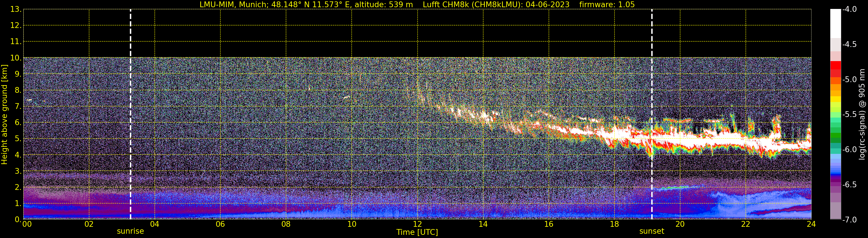Click the 'Height above ground [km]' axis label
Screen dimensions: 868x238
point(4,115)
